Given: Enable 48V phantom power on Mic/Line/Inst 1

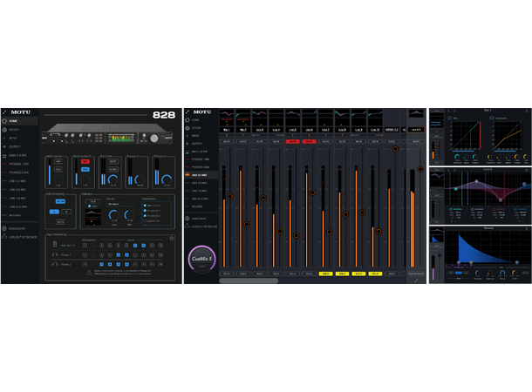Looking at the screenshot, I should click(x=58, y=162).
